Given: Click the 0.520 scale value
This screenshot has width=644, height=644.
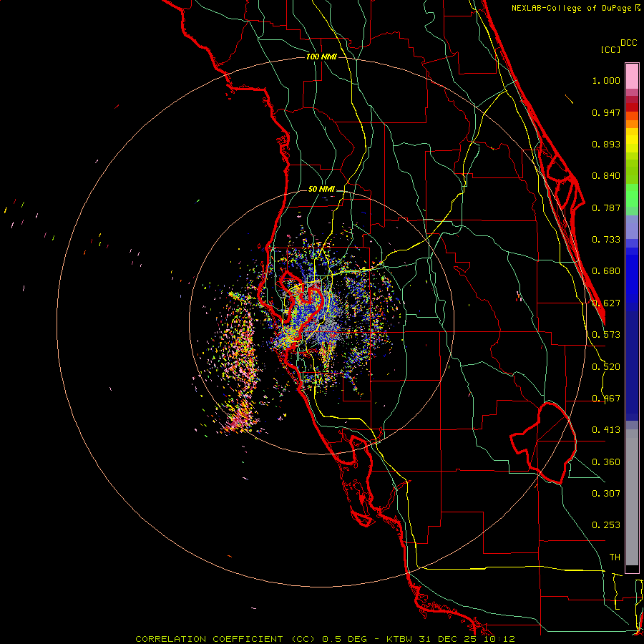Looking at the screenshot, I should (606, 367).
